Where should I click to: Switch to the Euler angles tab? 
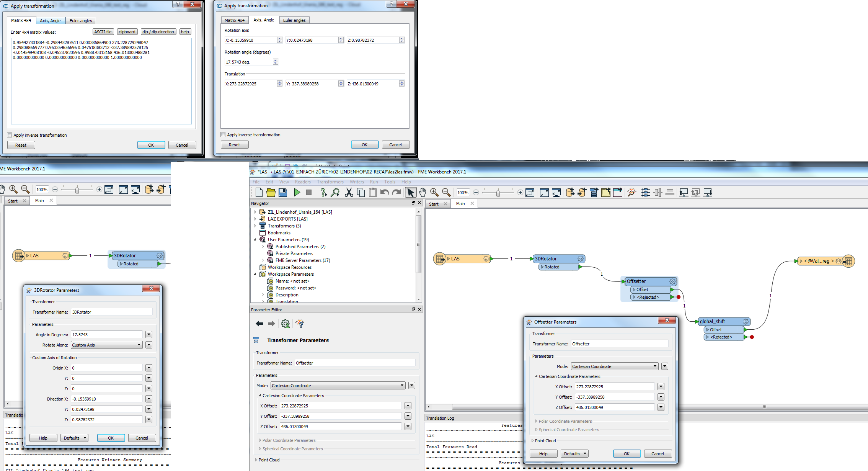point(81,21)
